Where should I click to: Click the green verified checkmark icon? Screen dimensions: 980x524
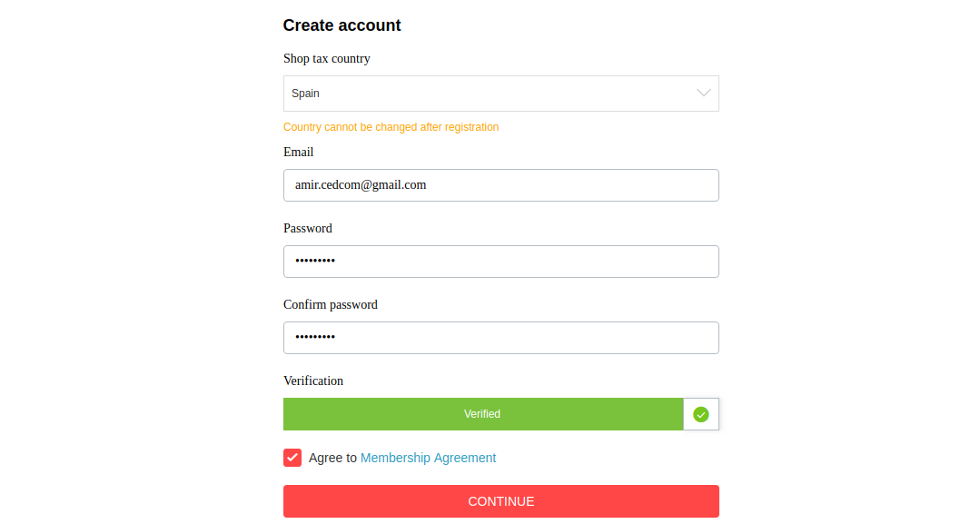[x=700, y=415]
